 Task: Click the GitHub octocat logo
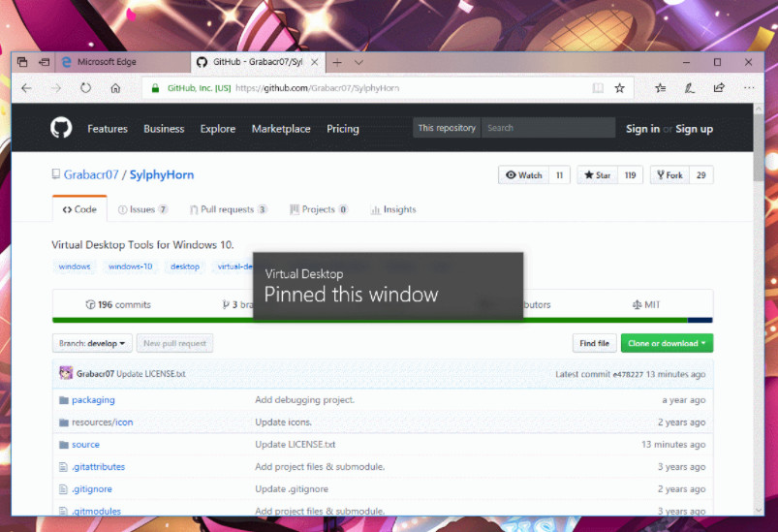coord(61,128)
